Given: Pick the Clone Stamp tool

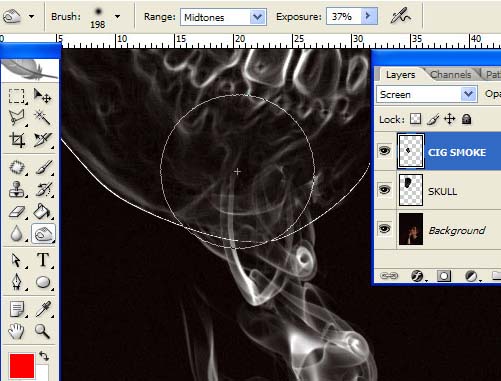Looking at the screenshot, I should pyautogui.click(x=16, y=189).
